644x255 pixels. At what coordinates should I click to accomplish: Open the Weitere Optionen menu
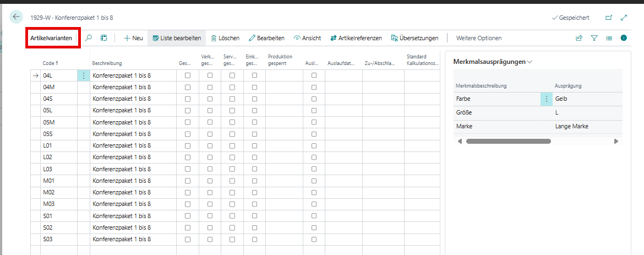point(478,38)
